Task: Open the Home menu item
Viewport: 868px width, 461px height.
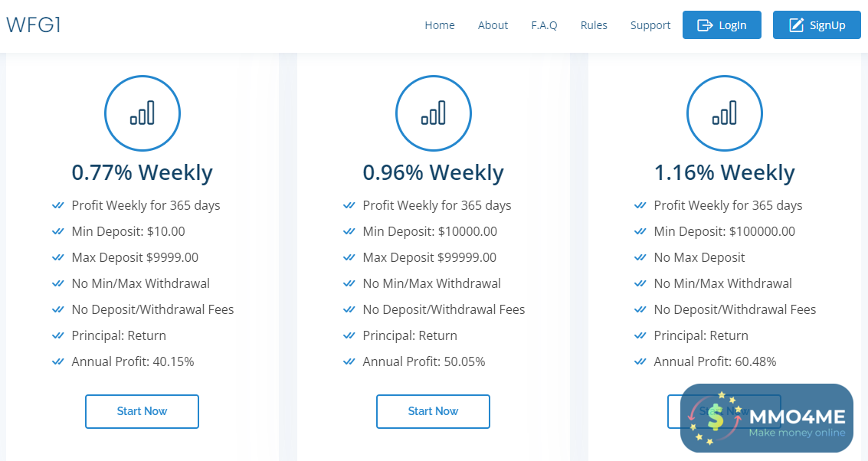Action: point(440,25)
